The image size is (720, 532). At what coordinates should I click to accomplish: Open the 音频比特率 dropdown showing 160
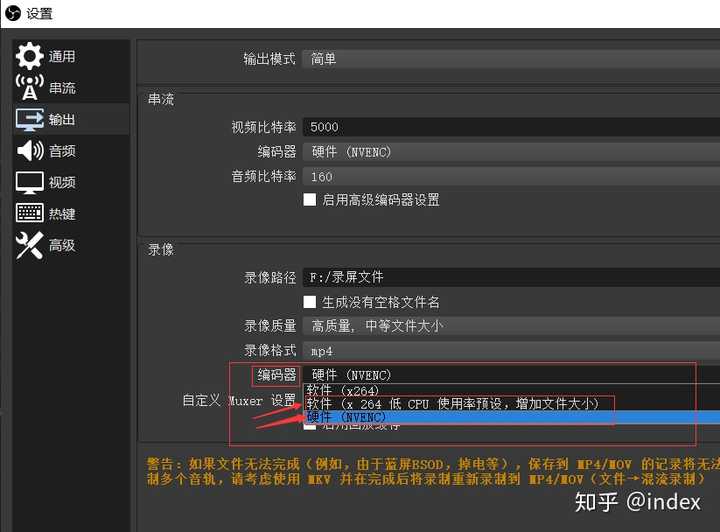pos(511,177)
